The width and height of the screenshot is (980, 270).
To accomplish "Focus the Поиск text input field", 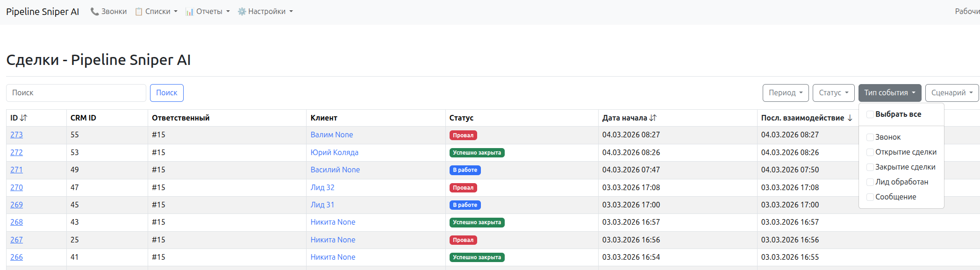I will tap(76, 93).
